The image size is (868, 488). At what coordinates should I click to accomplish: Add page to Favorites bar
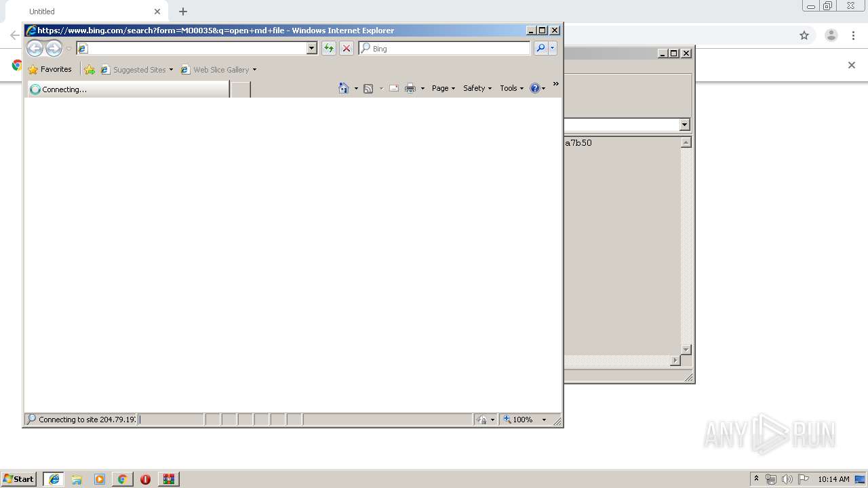(x=90, y=69)
